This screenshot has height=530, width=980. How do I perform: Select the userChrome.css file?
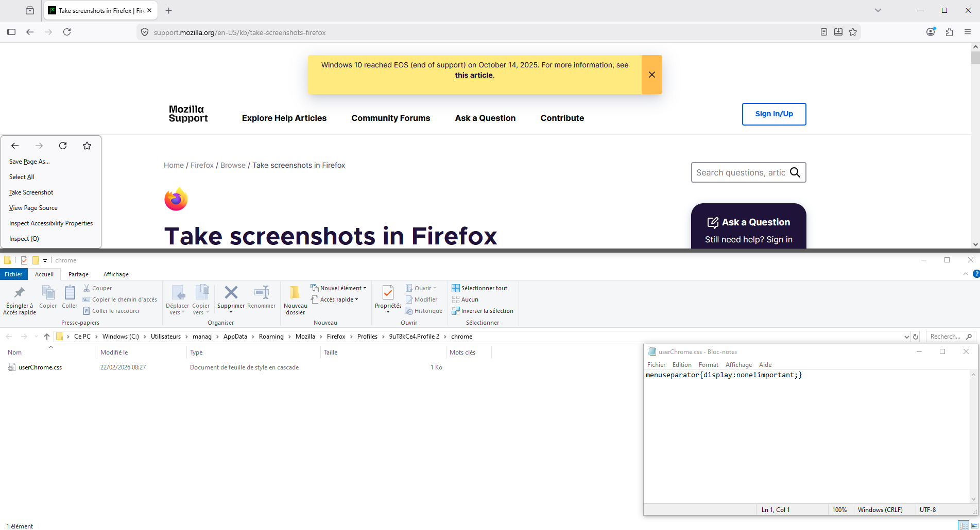40,367
